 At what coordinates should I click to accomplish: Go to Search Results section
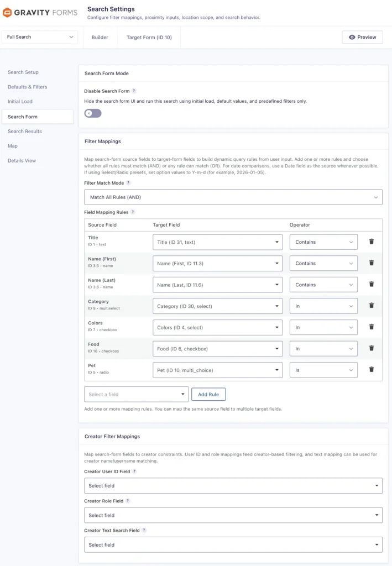(x=25, y=132)
